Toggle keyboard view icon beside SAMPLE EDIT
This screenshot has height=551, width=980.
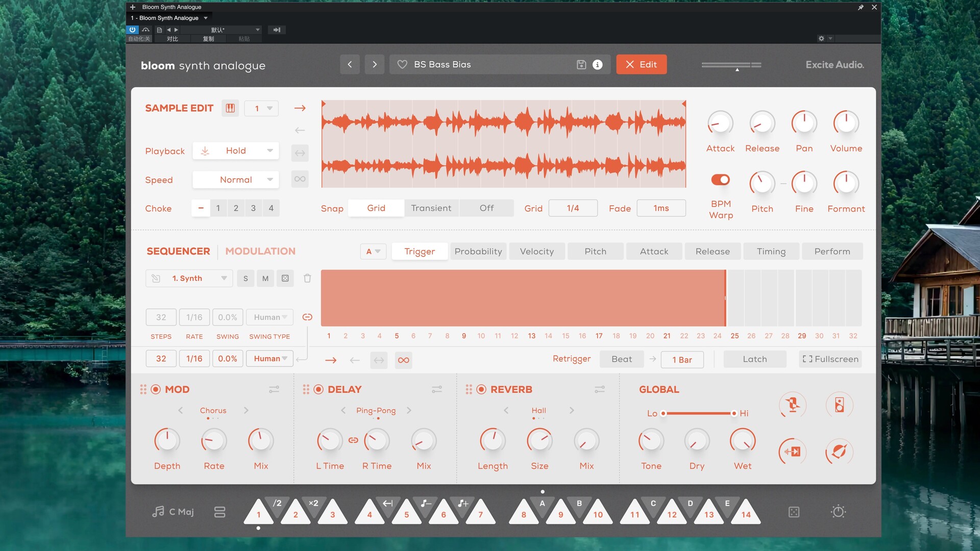[230, 108]
